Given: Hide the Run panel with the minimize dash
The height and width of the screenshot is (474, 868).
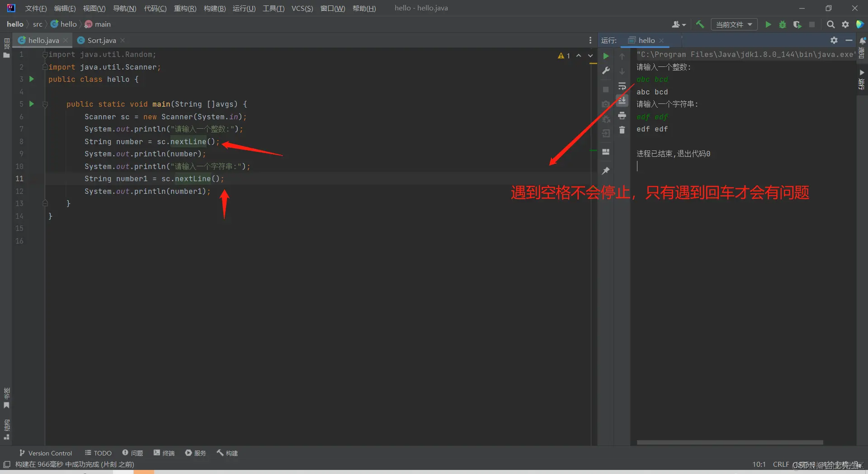Looking at the screenshot, I should pyautogui.click(x=849, y=40).
